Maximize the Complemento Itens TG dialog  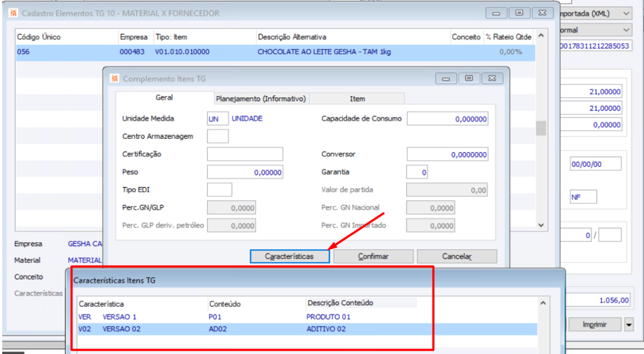point(469,78)
